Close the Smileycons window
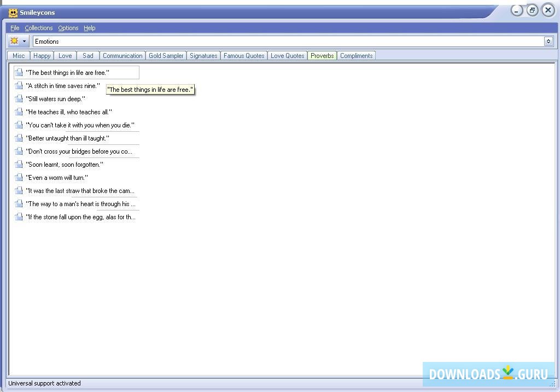Screen dimensions: 560x392 tap(548, 10)
